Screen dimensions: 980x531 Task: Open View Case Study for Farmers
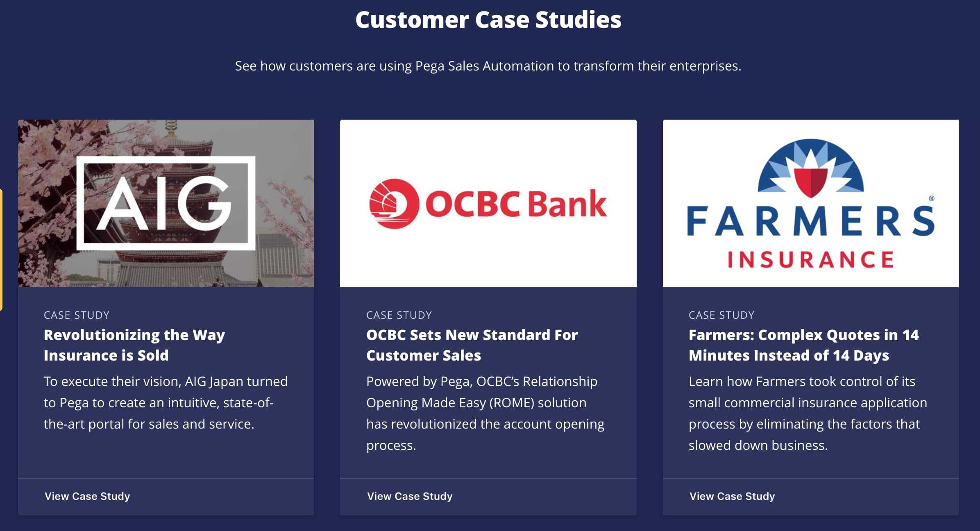[732, 496]
